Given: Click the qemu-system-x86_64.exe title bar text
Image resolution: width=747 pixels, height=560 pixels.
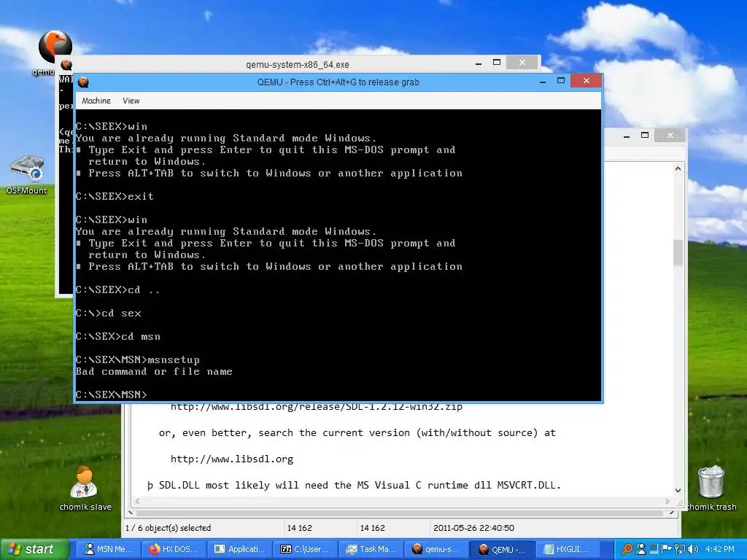Looking at the screenshot, I should pos(298,65).
